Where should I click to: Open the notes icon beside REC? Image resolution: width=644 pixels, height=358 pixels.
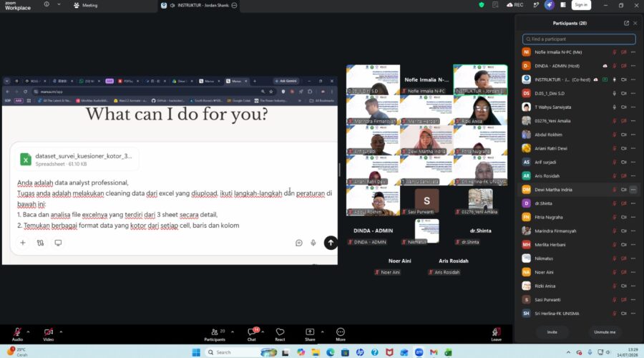pos(495,5)
